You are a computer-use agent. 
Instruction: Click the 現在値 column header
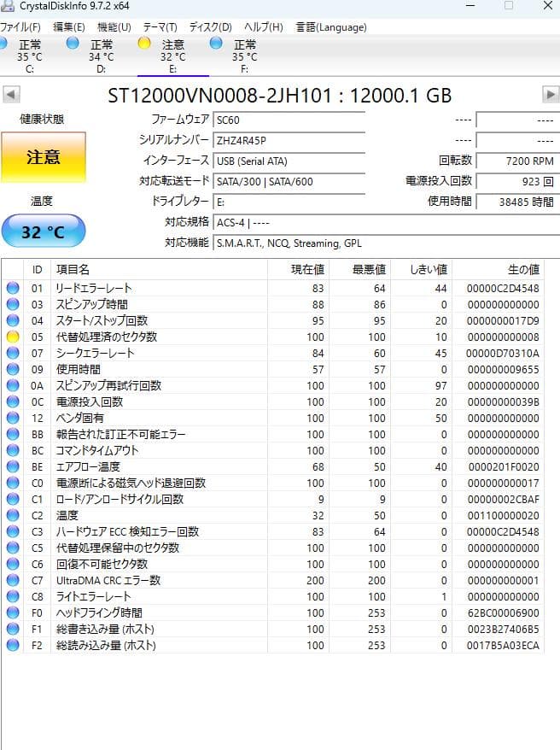coord(298,269)
